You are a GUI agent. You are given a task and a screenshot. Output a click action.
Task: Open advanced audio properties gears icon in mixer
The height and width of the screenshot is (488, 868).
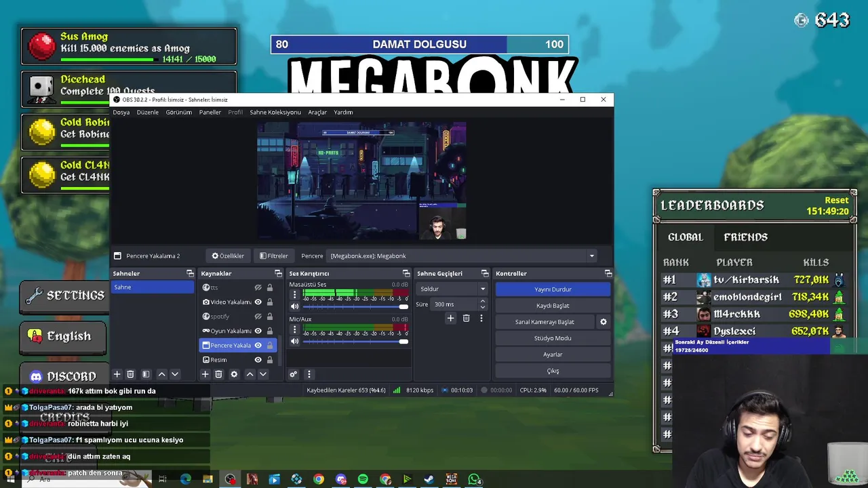tap(293, 374)
